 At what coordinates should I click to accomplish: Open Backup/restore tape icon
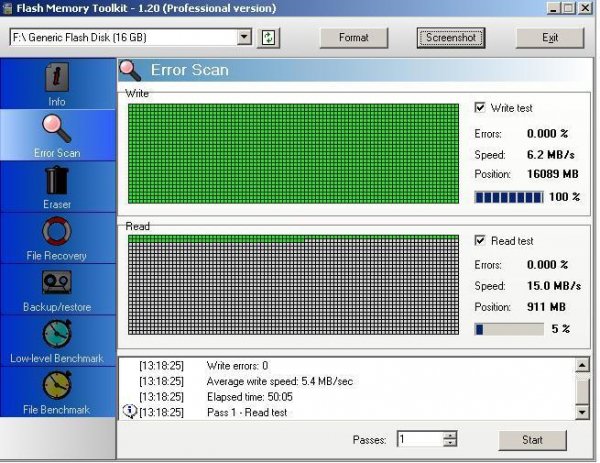coord(57,282)
